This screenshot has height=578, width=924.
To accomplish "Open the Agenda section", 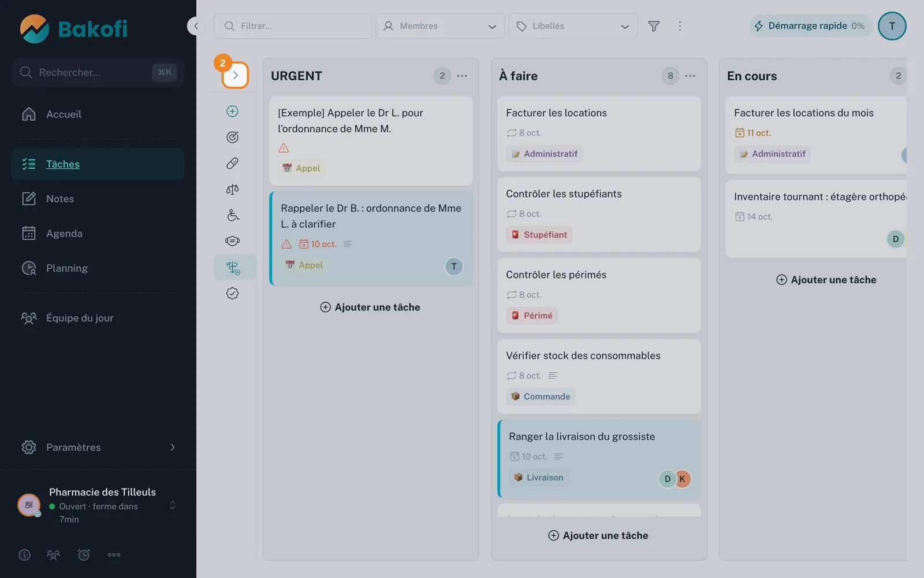I will coord(98,234).
